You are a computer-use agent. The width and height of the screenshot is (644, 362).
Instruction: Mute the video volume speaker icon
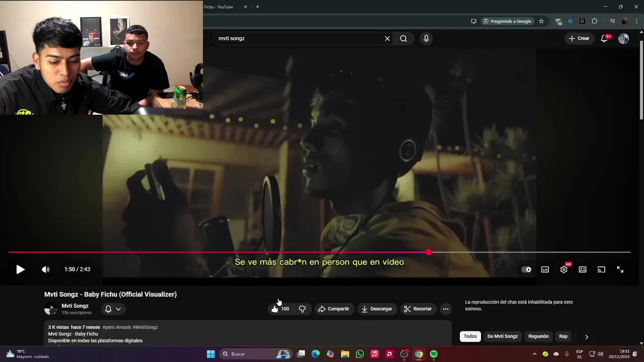pos(45,269)
